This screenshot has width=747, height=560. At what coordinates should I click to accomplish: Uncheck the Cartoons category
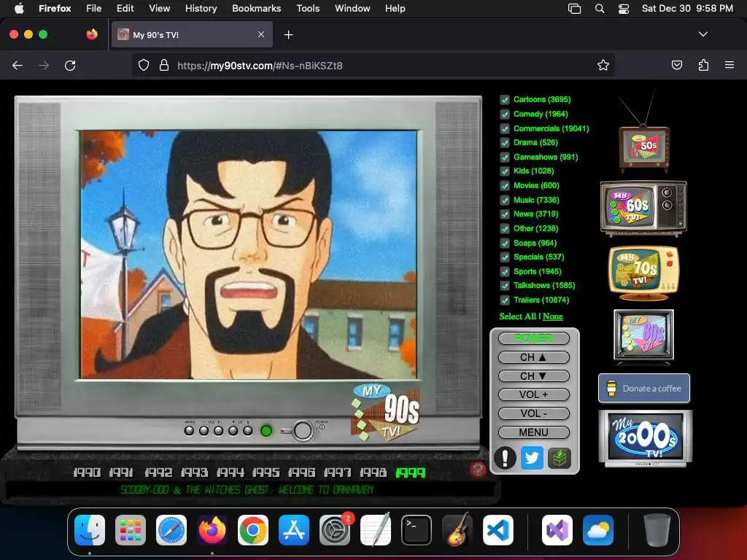(x=505, y=100)
